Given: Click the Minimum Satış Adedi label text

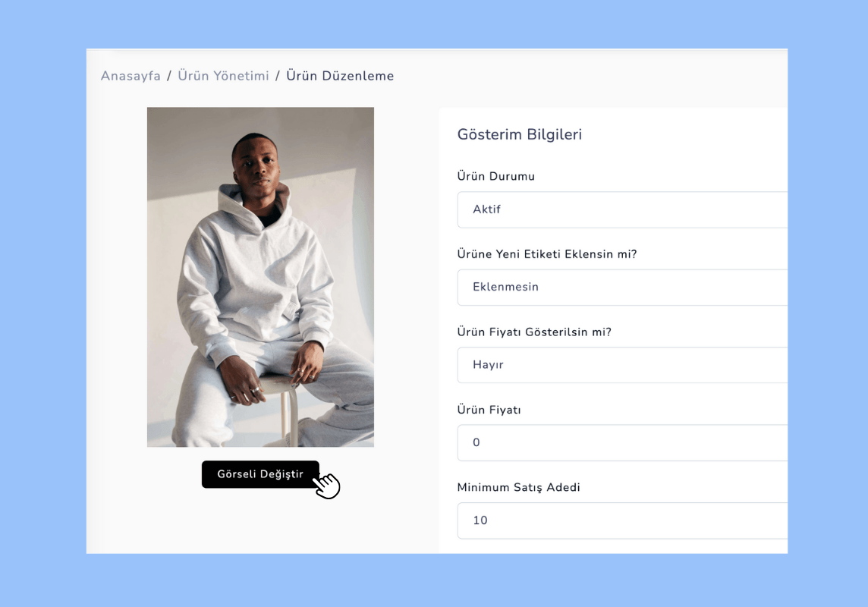Looking at the screenshot, I should (519, 487).
